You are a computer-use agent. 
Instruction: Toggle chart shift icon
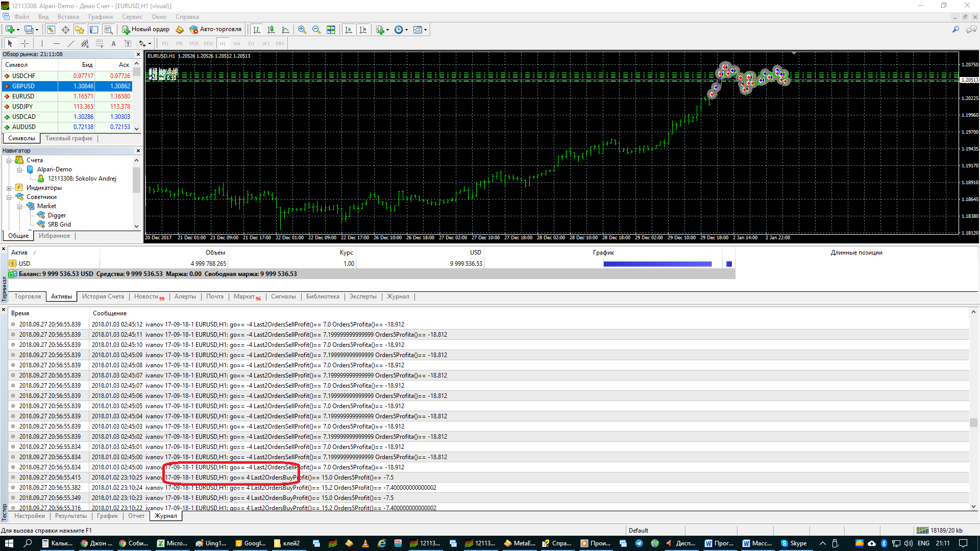click(363, 30)
